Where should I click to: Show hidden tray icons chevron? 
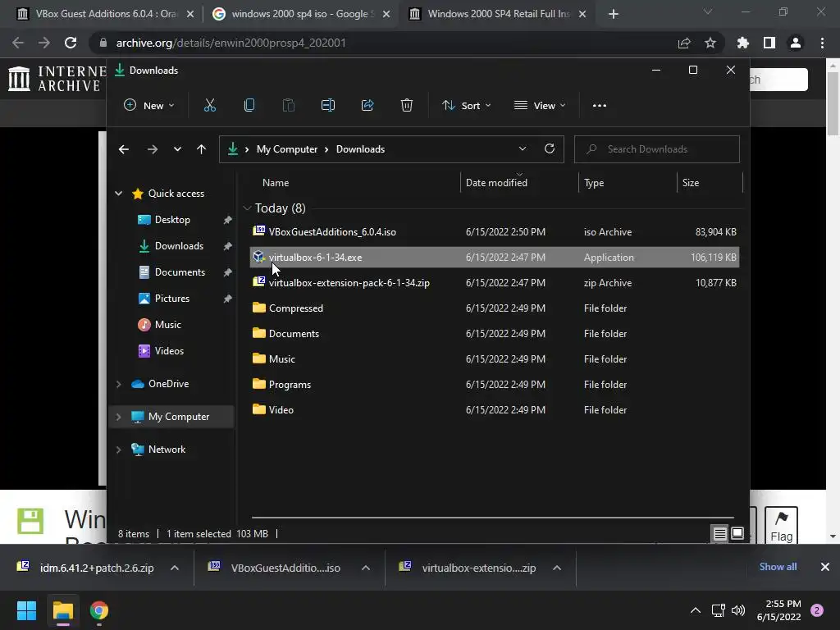pyautogui.click(x=696, y=610)
